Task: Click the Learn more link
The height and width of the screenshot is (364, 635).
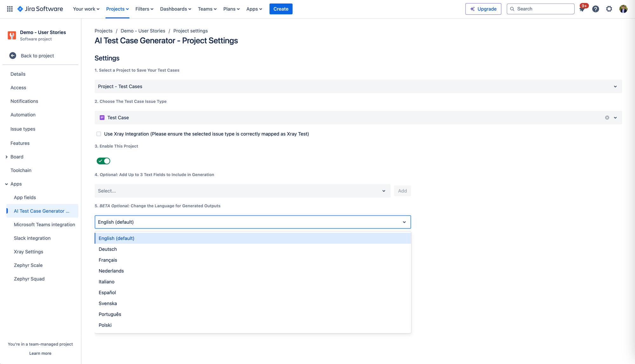Action: (x=40, y=353)
